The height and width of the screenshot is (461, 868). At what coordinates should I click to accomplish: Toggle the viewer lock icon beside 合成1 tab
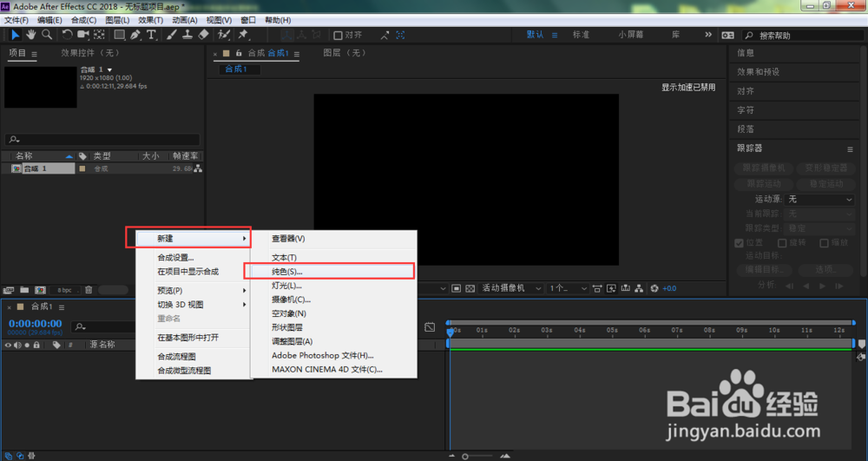239,53
